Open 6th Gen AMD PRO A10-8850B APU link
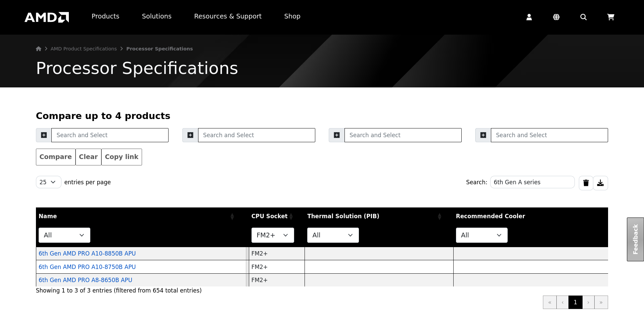644x310 pixels. 87,254
